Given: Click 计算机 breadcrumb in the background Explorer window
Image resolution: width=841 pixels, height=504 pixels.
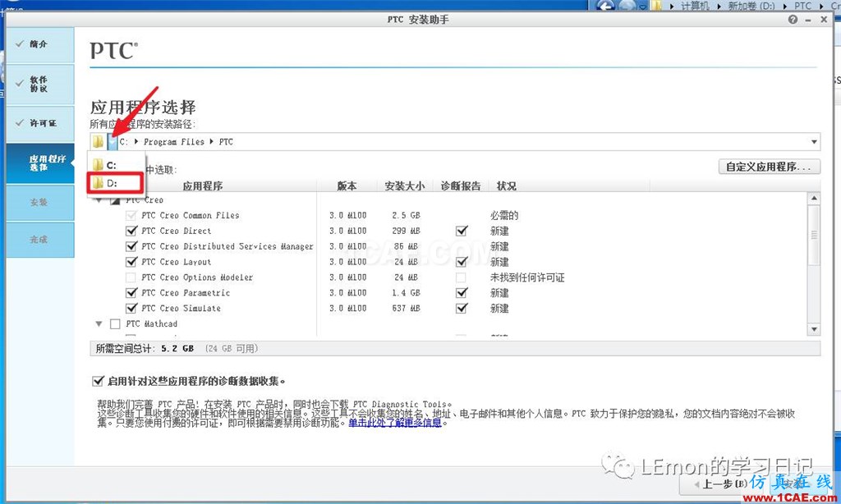Looking at the screenshot, I should click(x=695, y=6).
